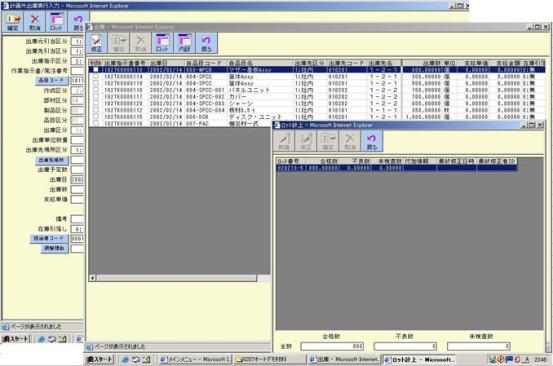Click the ロット icon in the back-most window toolbar
The height and width of the screenshot is (366, 553).
click(56, 22)
